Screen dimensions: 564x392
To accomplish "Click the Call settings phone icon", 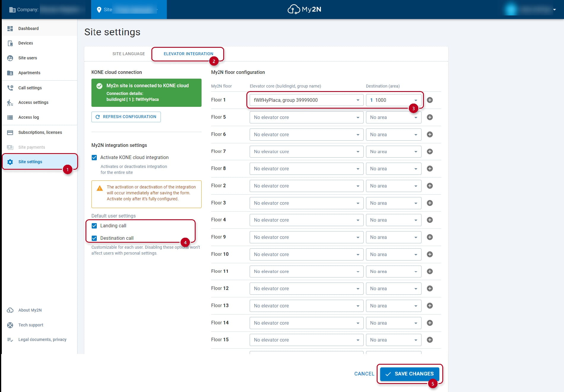I will point(10,88).
